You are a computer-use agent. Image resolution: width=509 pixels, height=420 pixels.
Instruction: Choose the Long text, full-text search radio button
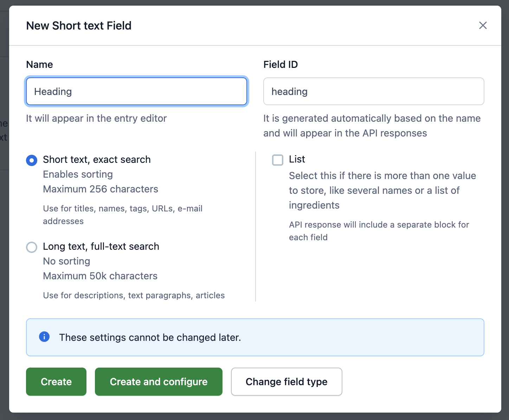click(x=32, y=247)
